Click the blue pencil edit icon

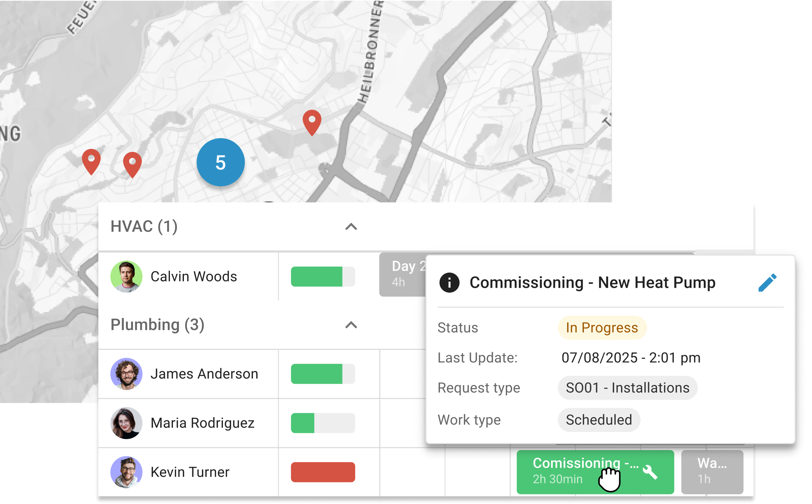point(767,283)
